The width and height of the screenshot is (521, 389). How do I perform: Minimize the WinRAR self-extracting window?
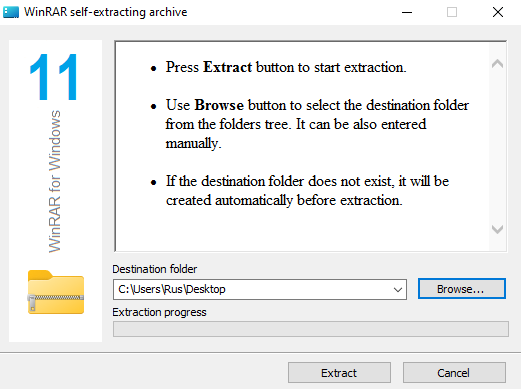[x=407, y=12]
